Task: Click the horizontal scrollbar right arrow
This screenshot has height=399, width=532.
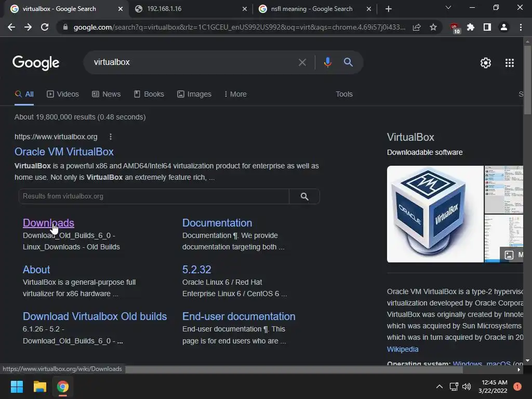Action: coord(519,370)
